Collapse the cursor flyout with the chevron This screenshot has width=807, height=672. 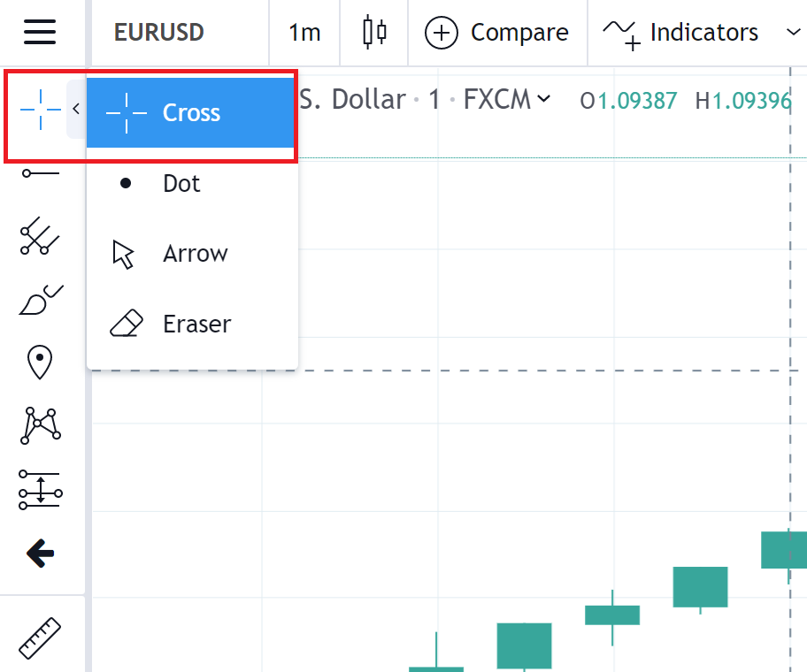[x=76, y=109]
